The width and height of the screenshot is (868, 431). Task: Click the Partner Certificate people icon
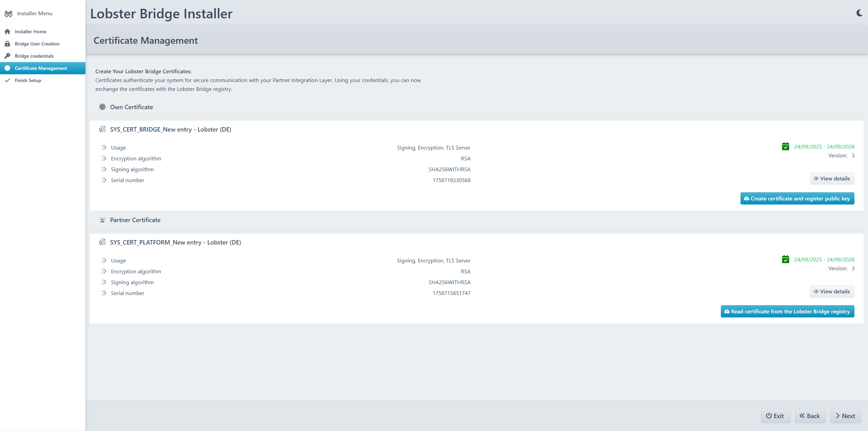[x=102, y=220]
